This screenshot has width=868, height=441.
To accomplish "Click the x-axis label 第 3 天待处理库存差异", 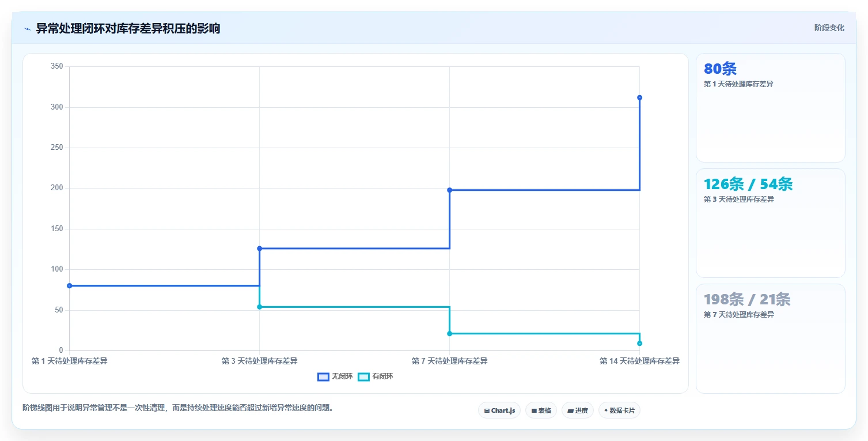I will click(x=259, y=361).
